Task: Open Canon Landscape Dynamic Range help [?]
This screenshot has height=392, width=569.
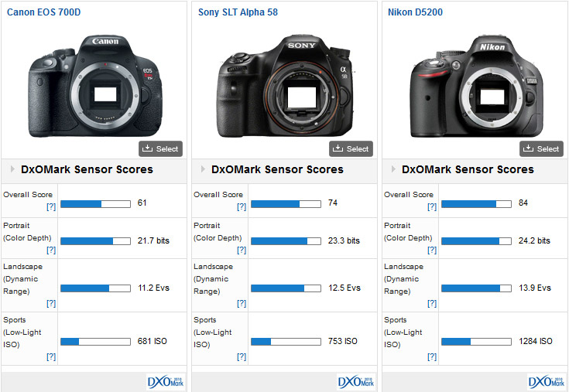Action: [51, 303]
